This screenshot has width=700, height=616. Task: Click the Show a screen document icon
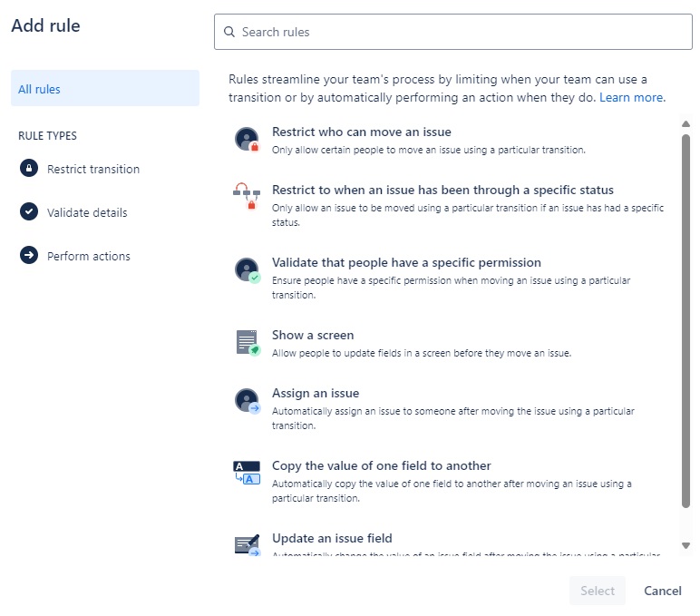point(248,343)
